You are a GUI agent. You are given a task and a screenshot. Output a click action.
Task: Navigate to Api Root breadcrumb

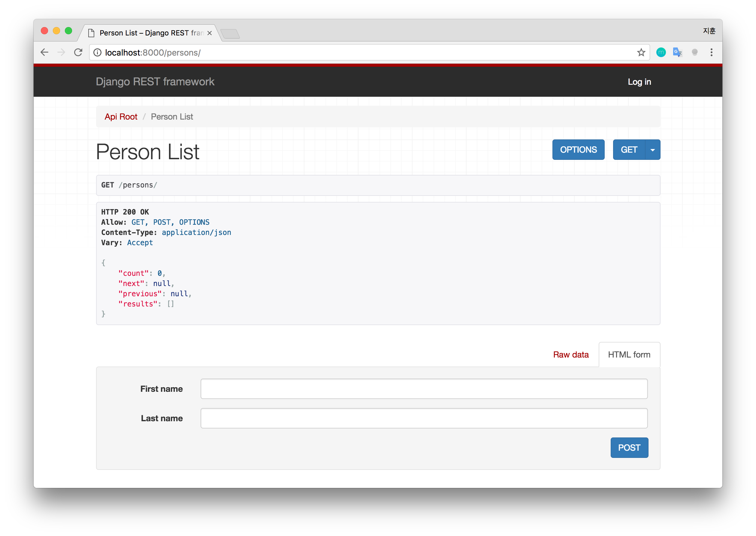121,117
